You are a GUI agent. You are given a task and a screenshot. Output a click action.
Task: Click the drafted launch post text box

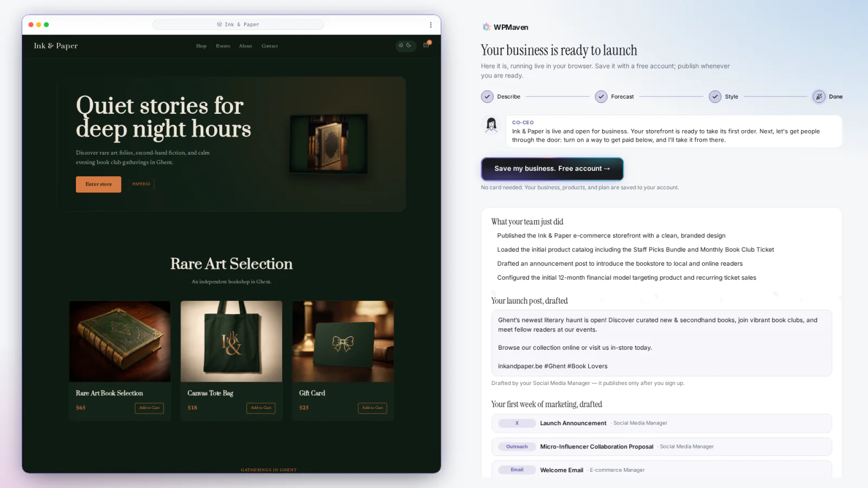(662, 343)
